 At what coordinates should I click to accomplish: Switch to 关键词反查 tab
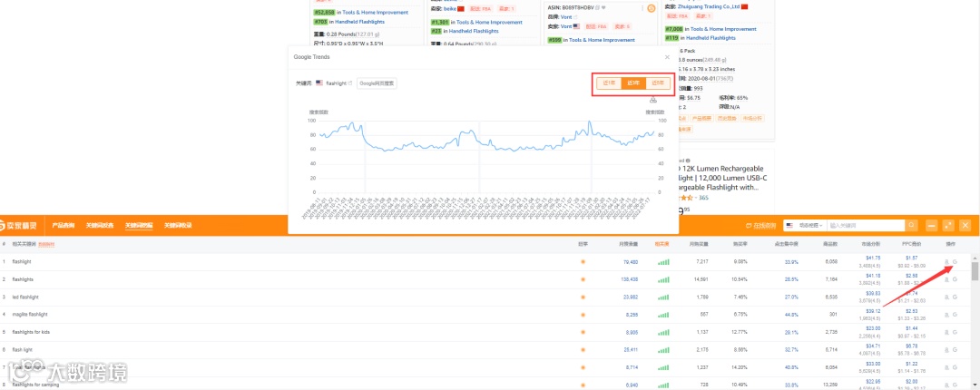point(100,225)
